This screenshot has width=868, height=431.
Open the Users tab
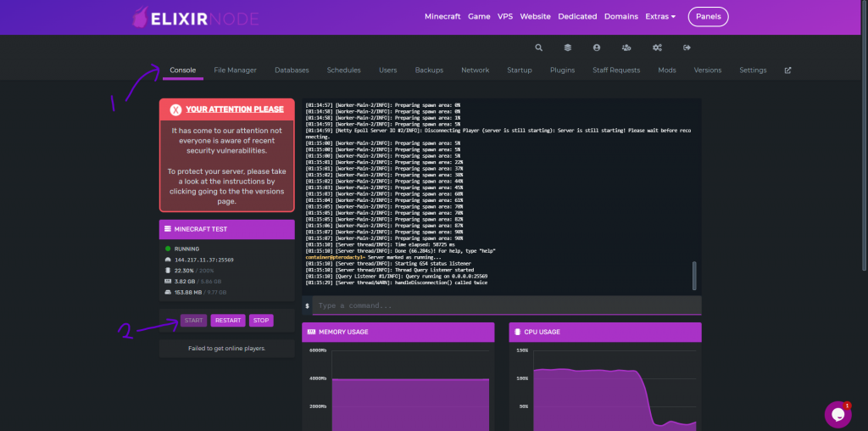tap(388, 70)
